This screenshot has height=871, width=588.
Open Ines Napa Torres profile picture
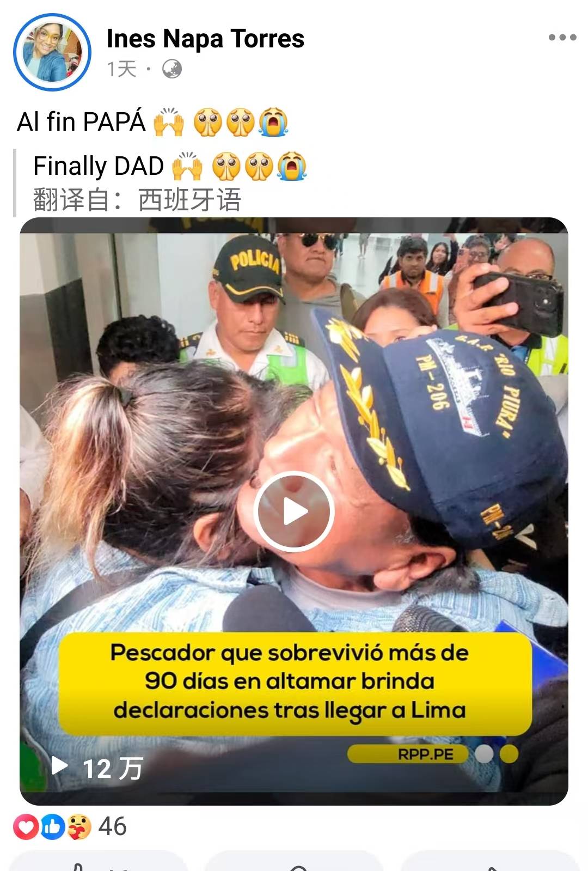click(52, 52)
